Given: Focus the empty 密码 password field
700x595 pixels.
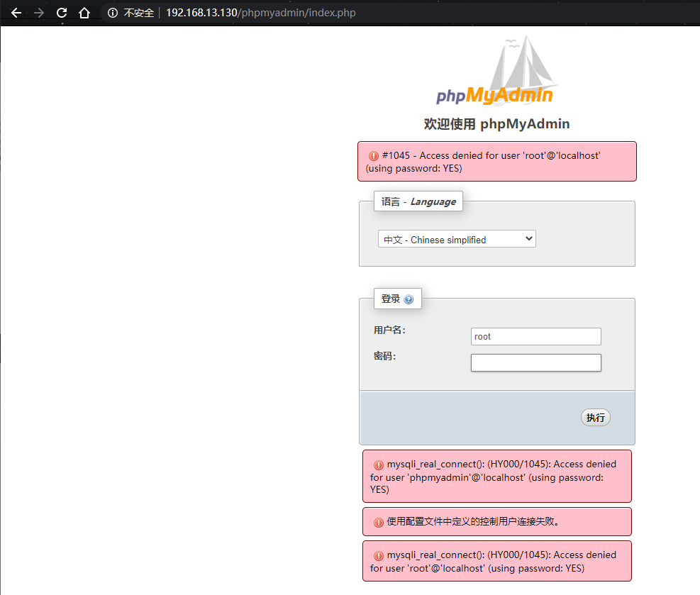Looking at the screenshot, I should click(x=535, y=362).
